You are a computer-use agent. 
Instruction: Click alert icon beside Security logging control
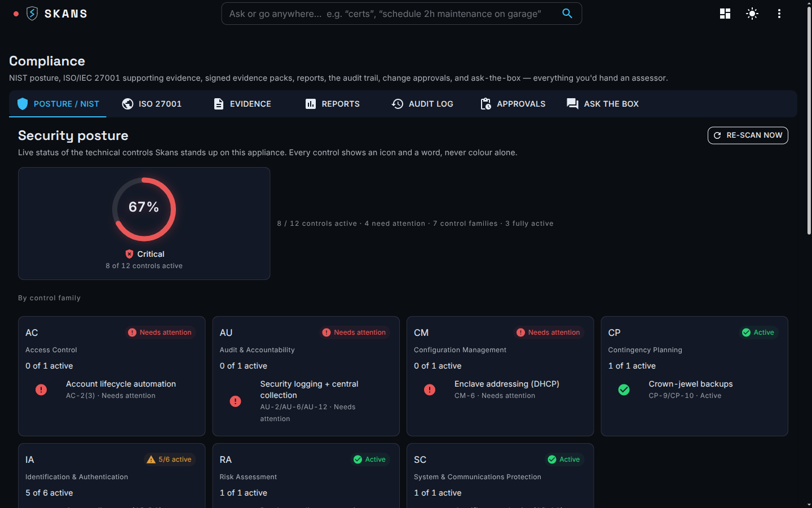point(236,401)
